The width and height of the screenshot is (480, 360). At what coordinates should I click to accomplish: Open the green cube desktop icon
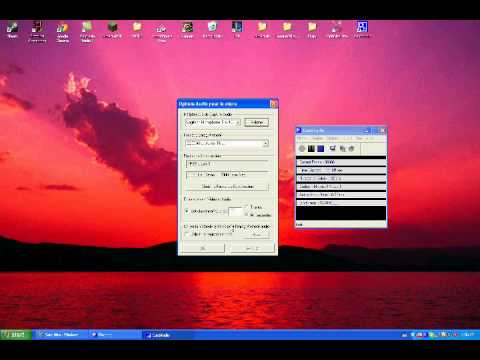pos(112,30)
